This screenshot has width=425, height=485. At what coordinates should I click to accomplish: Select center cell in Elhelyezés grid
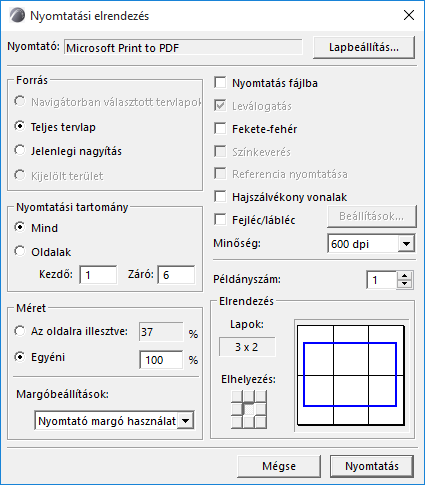249,409
